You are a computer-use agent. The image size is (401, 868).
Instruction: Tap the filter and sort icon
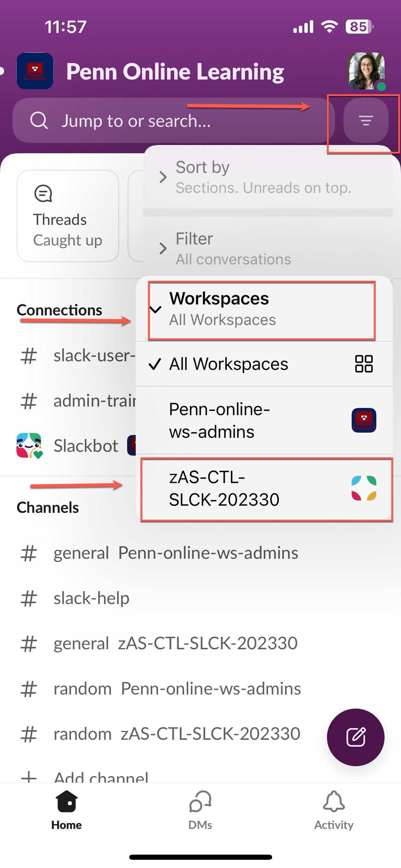[x=366, y=120]
